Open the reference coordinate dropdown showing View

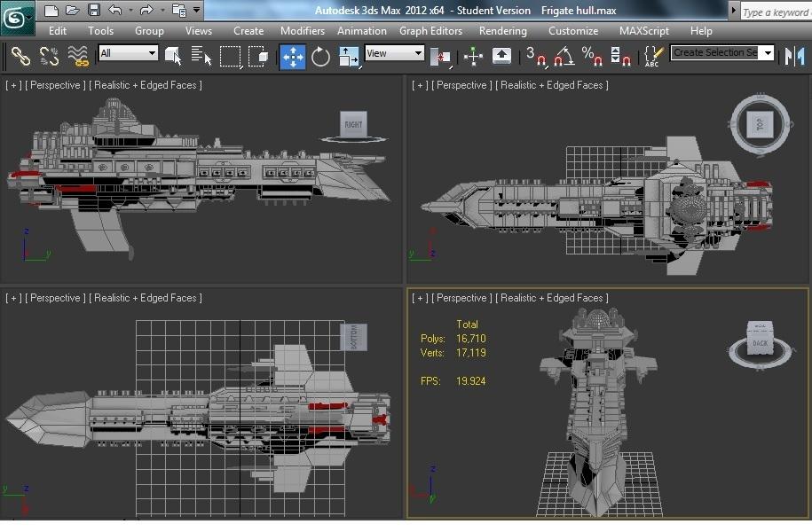tap(395, 53)
